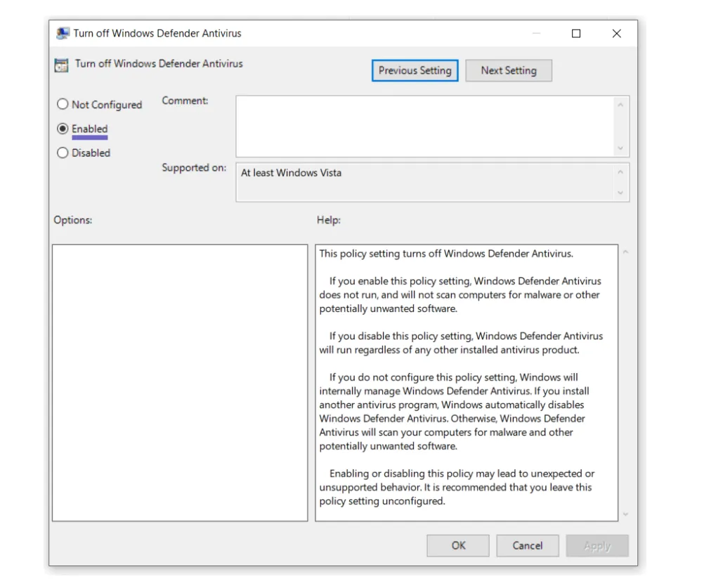This screenshot has width=704, height=588.
Task: Click the Help pane scroll down arrow
Action: click(x=625, y=514)
